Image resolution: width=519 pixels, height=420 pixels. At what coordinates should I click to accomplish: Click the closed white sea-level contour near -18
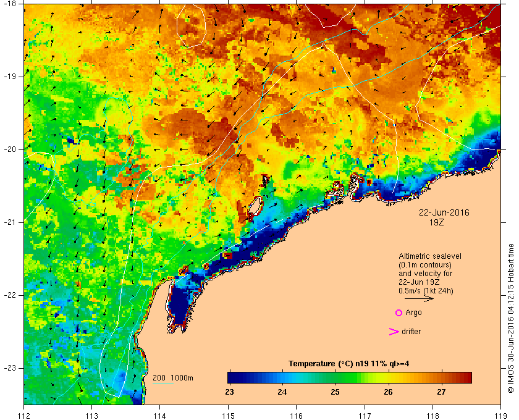click(192, 26)
